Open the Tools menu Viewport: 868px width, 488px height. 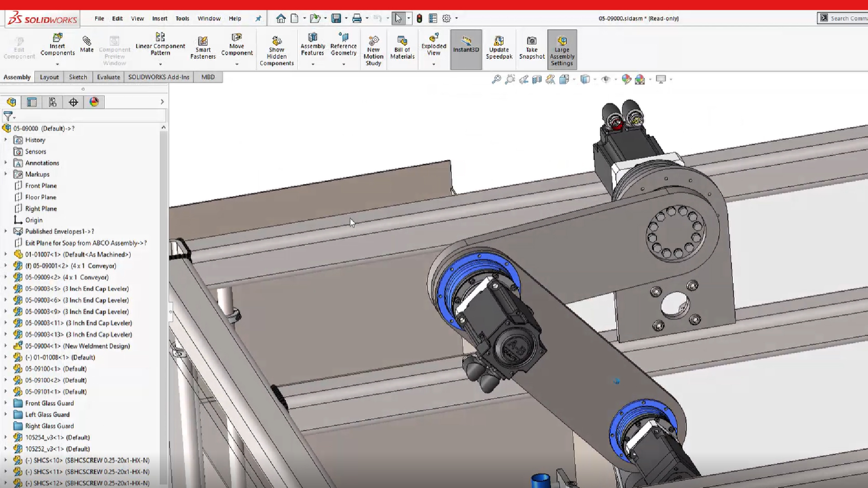(x=182, y=19)
